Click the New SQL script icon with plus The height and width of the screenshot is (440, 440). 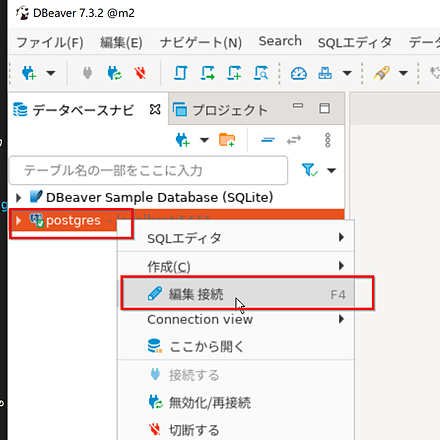click(x=234, y=73)
